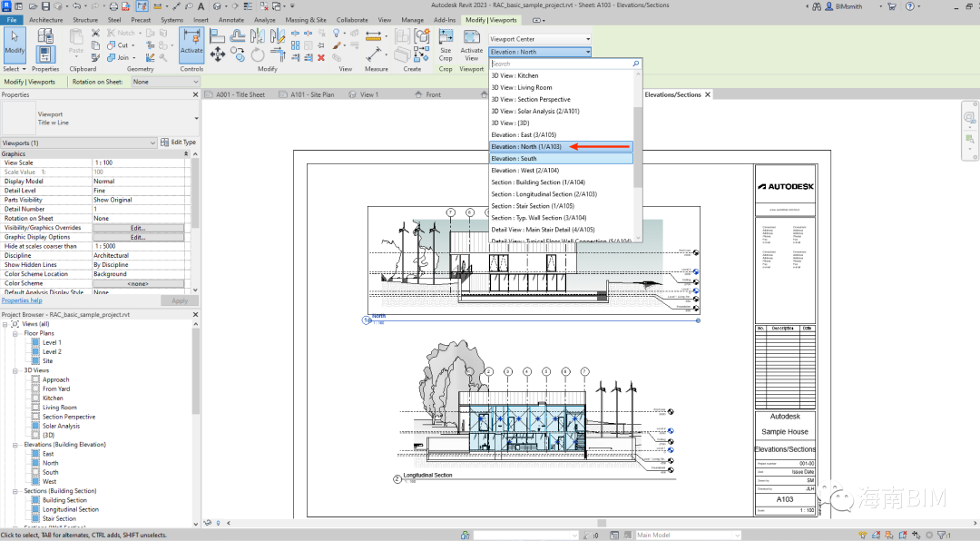Viewport: 980px width, 541px height.
Task: Click the view list Search field
Action: point(561,64)
